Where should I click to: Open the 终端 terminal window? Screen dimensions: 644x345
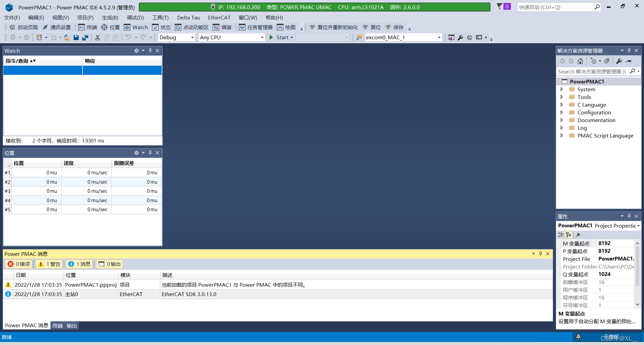88,27
